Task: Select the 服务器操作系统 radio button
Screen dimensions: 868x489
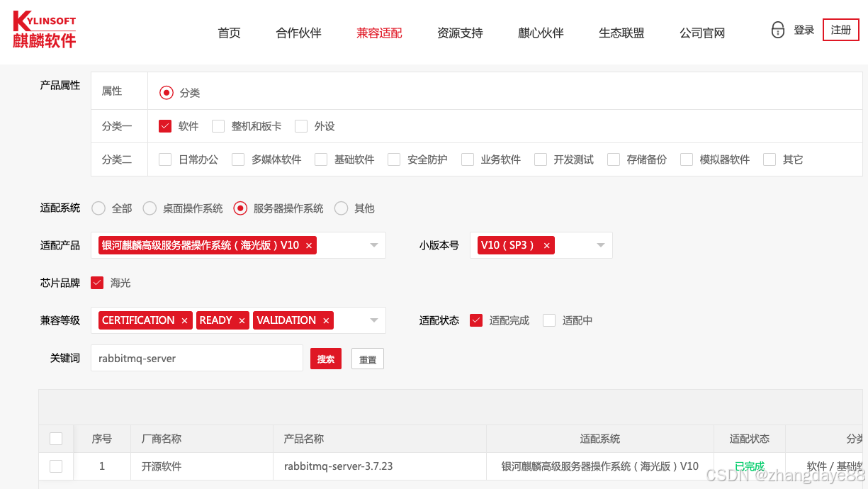Action: coord(240,208)
